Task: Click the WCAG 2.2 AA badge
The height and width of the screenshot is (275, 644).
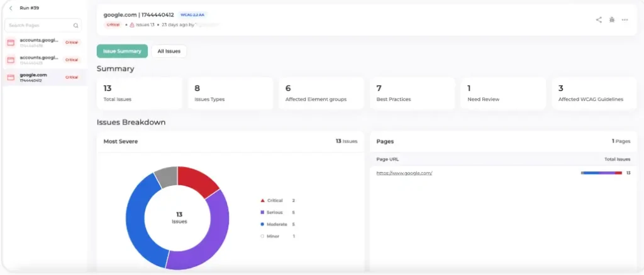Action: click(192, 14)
